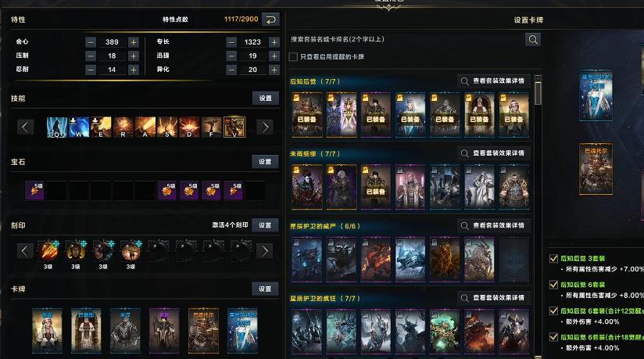Click the first card in 未雨绸缪 set
This screenshot has height=359, width=644.
click(307, 187)
